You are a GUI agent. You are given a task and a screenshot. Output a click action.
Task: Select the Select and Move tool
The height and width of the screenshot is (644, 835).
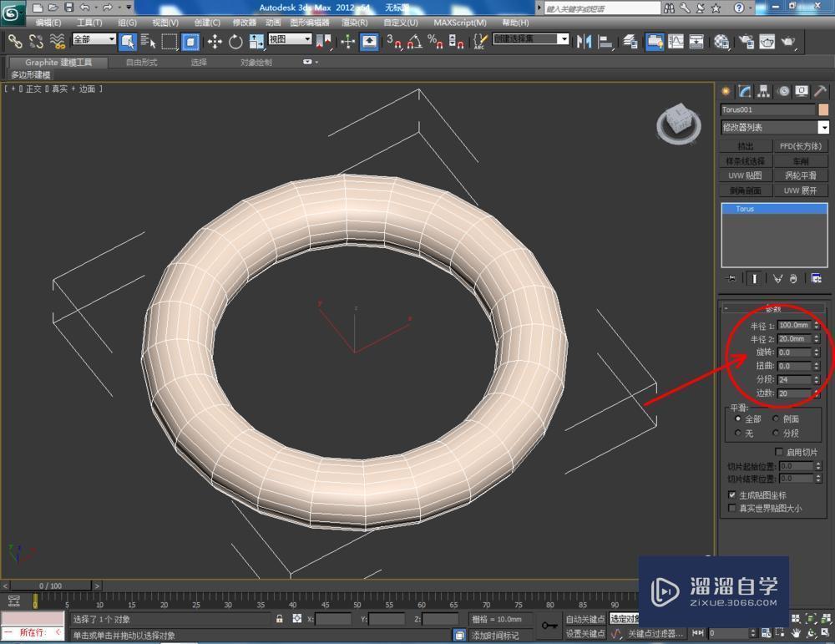(213, 41)
